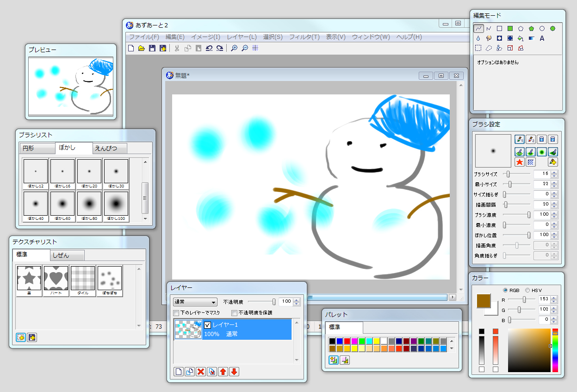The height and width of the screenshot is (392, 577).
Task: Click the Undo arrow icon
Action: [x=209, y=48]
